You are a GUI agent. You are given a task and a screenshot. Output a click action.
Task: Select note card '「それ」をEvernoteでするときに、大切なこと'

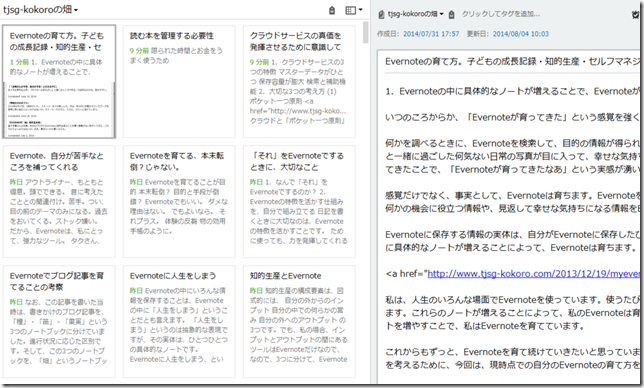click(x=299, y=201)
